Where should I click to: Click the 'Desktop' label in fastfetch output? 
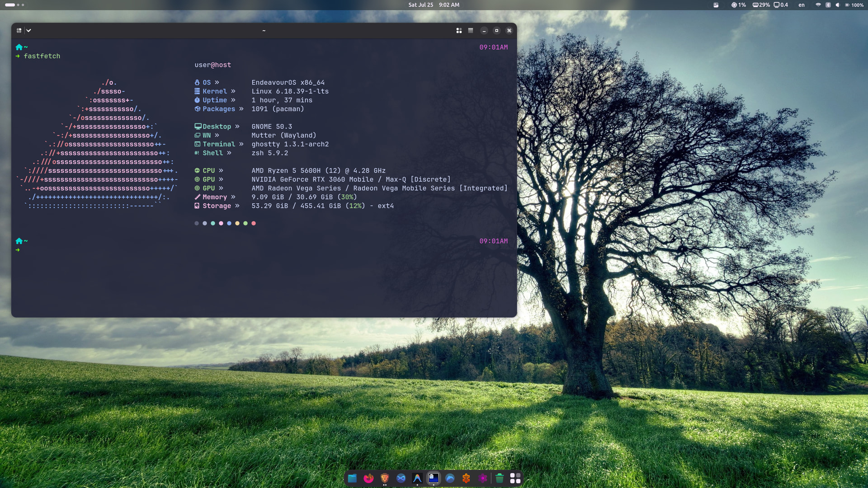point(217,127)
